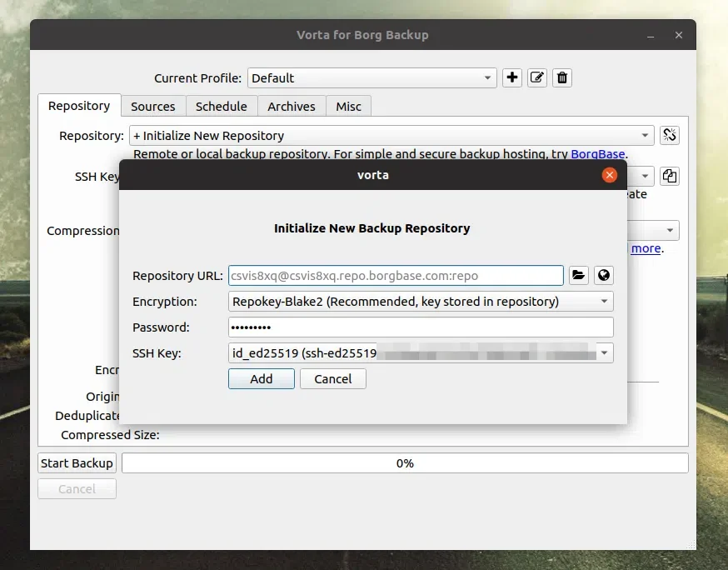Select a remote repository via the globe icon
728x570 pixels.
coord(603,275)
